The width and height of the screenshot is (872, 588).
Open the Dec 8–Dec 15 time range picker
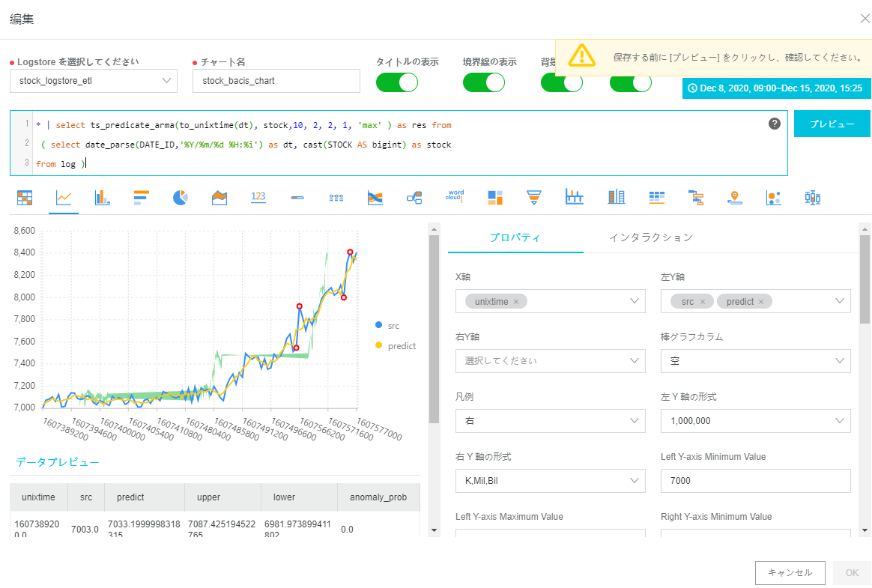pyautogui.click(x=776, y=88)
